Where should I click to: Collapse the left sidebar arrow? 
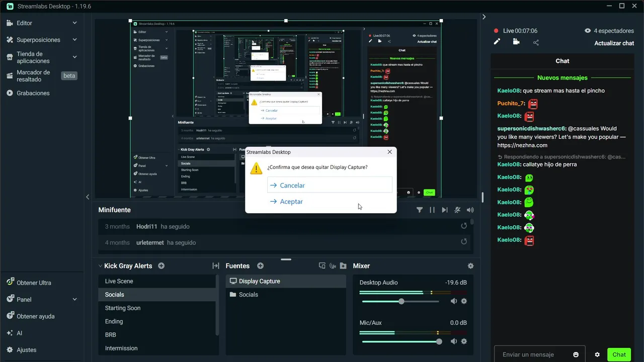click(88, 197)
